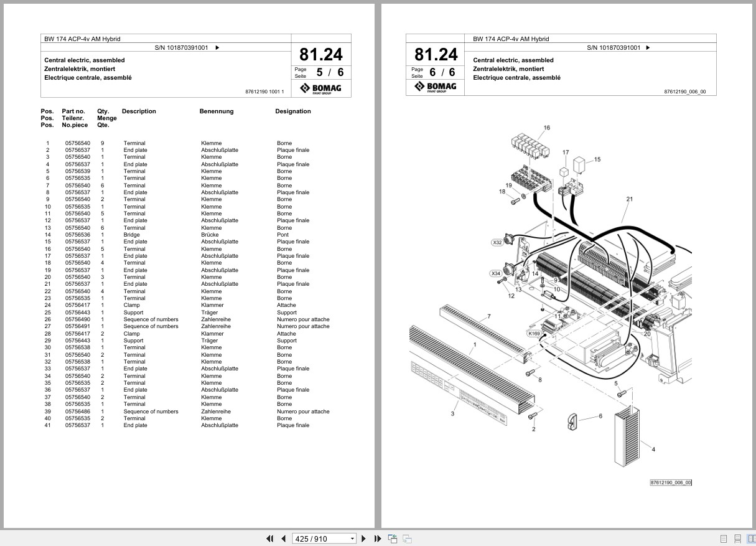Screen dimensions: 756x546
Task: Click part number 05756490 in row 26
Action: 78,319
